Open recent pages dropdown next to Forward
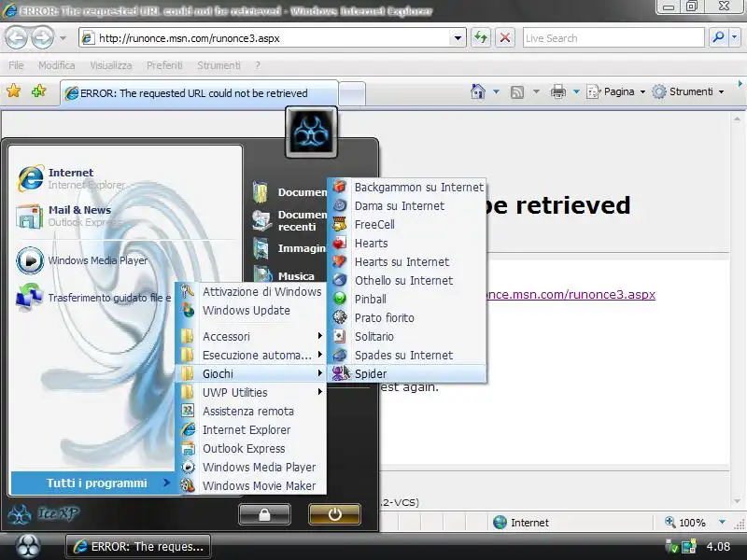The image size is (747, 560). 63,37
